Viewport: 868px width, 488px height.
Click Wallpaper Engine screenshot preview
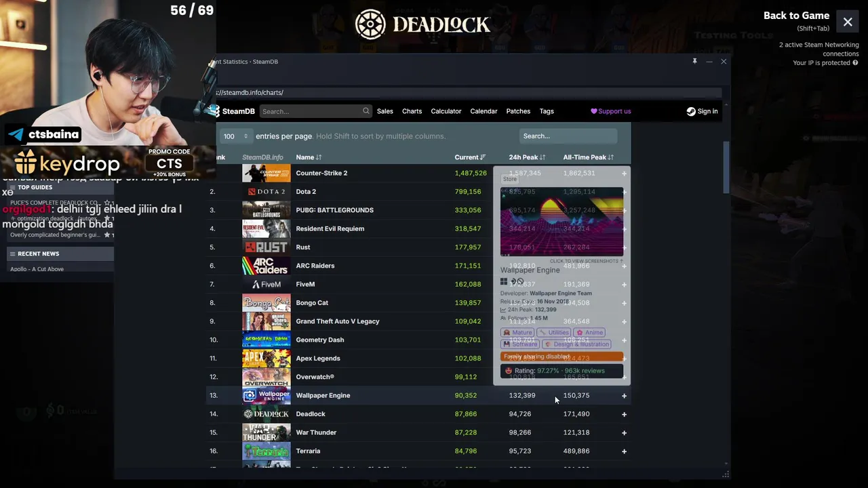coord(561,221)
